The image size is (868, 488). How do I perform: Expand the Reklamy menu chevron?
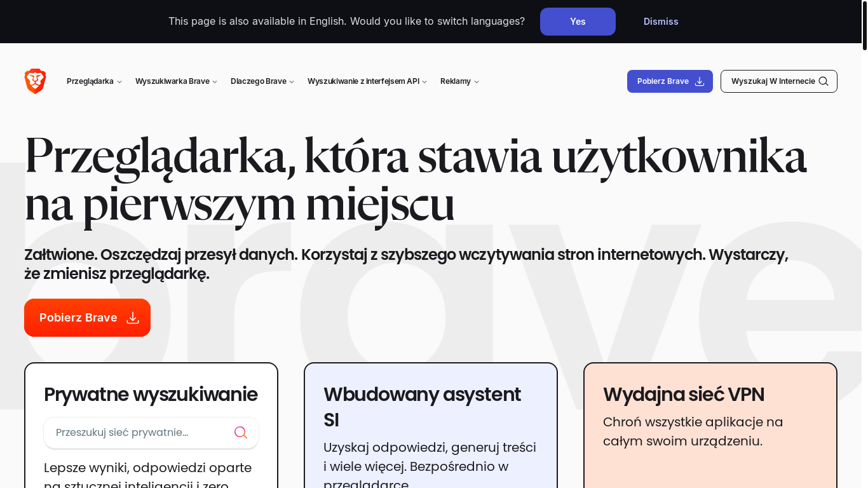click(x=477, y=82)
